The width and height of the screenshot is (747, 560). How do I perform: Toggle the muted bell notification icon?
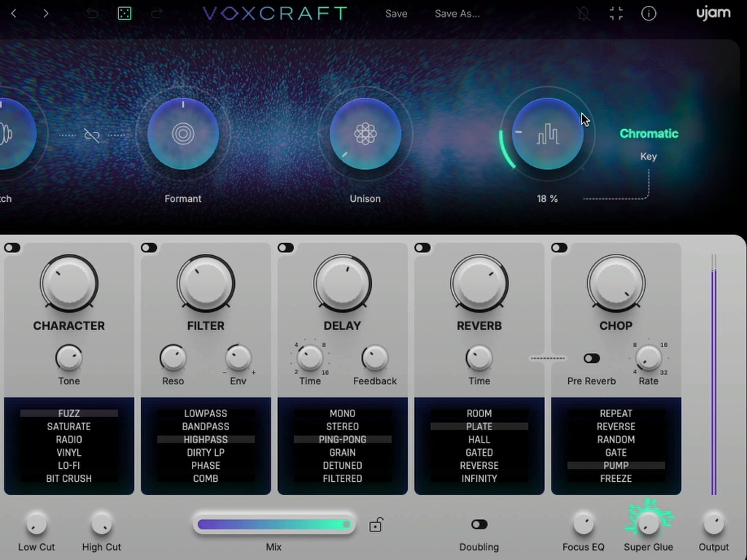(584, 13)
